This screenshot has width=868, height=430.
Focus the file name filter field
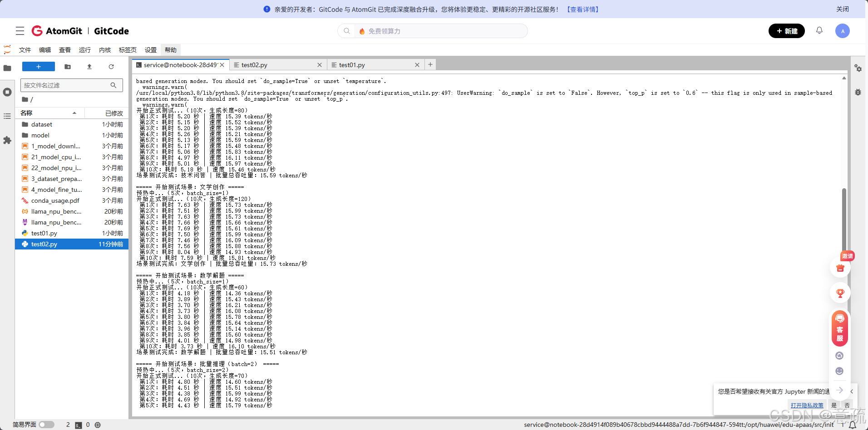pos(72,85)
